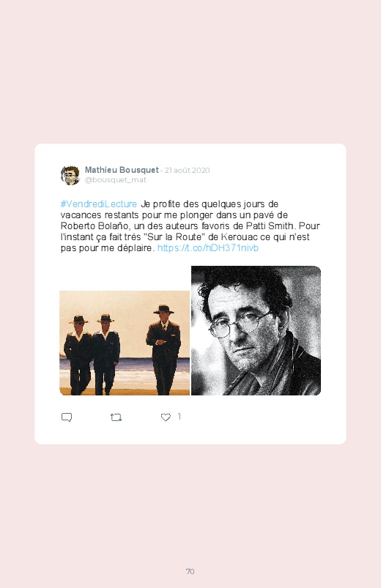
Task: Open Mathieu Bousquet's profile avatar
Action: pyautogui.click(x=70, y=175)
